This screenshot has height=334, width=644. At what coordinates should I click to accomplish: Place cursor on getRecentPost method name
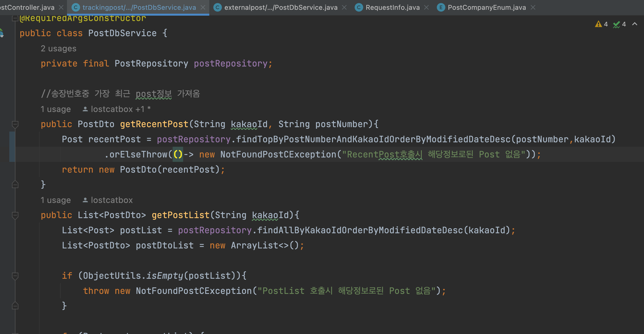(x=154, y=124)
